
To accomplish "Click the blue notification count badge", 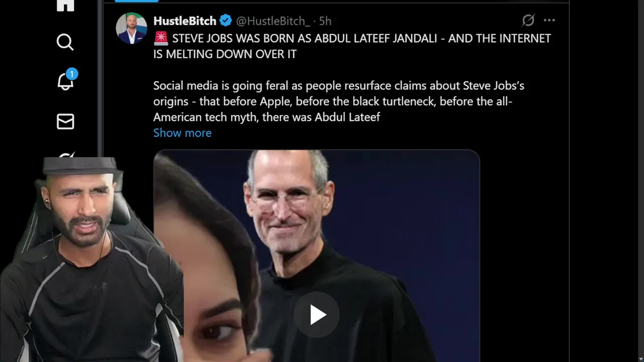I will click(71, 74).
